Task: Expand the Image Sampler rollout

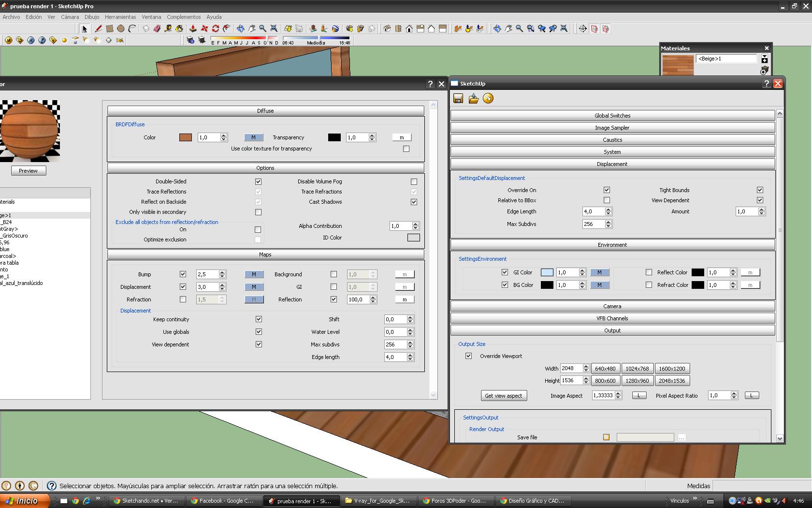Action: (x=612, y=128)
